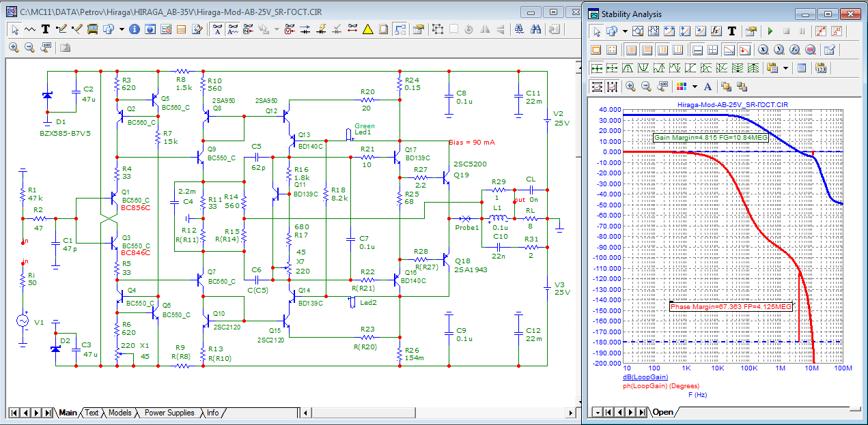868x425 pixels.
Task: Open the fx function icon in Stability Analysis
Action: [716, 31]
